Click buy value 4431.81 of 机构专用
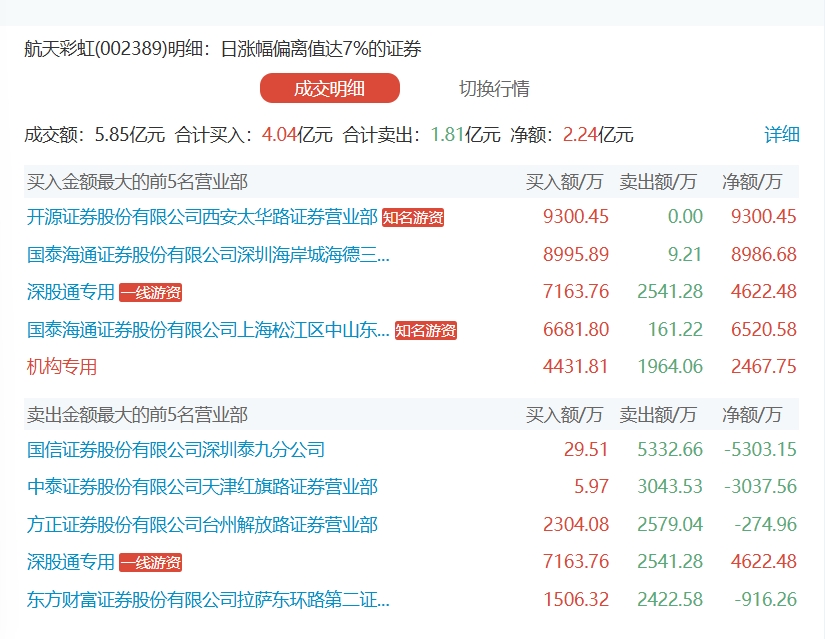The image size is (825, 639). pyautogui.click(x=576, y=367)
